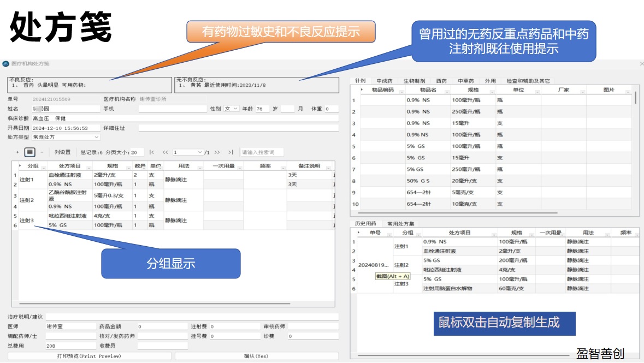This screenshot has height=363, width=644.
Task: Click the list view icon in toolbar
Action: [30, 152]
